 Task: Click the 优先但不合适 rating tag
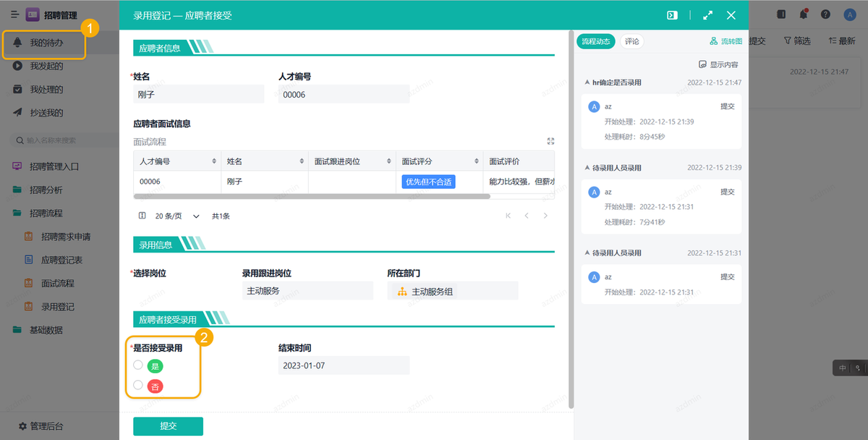[429, 182]
